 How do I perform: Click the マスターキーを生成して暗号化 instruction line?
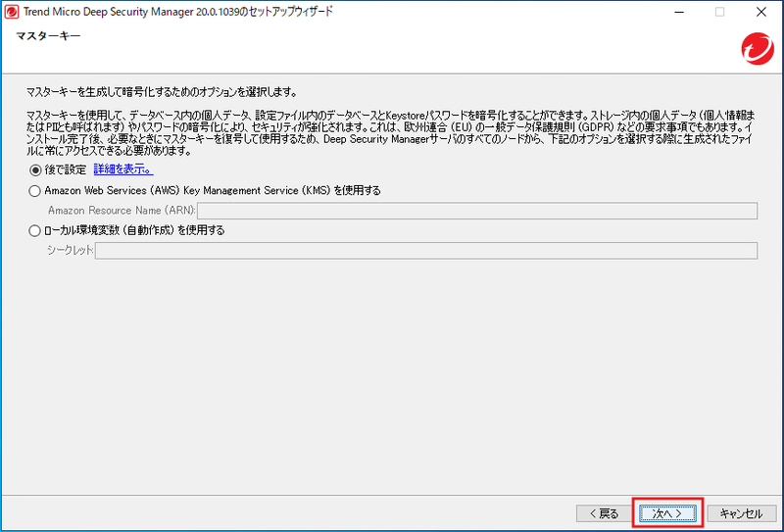(163, 92)
